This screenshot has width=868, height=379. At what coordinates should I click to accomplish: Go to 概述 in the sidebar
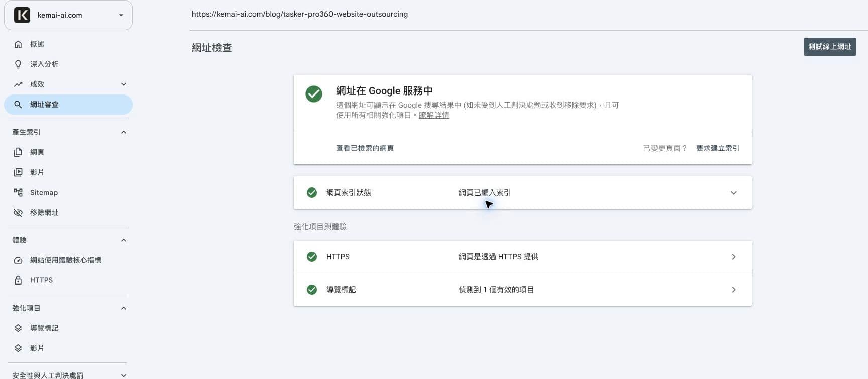68,44
